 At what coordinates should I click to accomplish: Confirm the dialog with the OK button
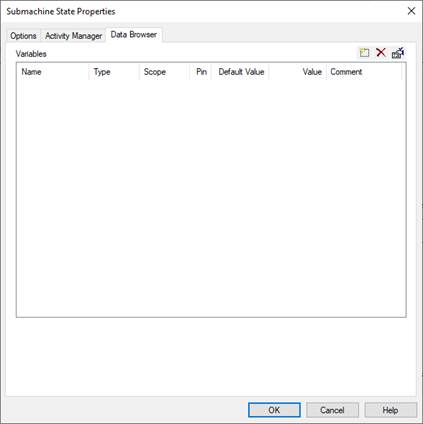coord(274,410)
